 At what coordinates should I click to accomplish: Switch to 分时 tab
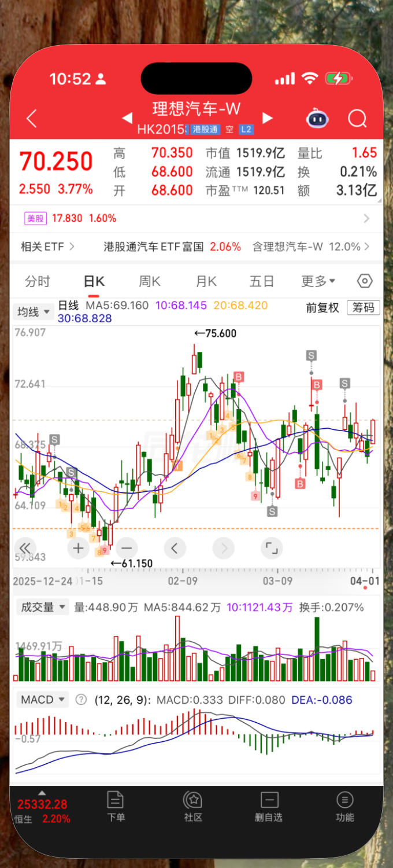pos(38,281)
